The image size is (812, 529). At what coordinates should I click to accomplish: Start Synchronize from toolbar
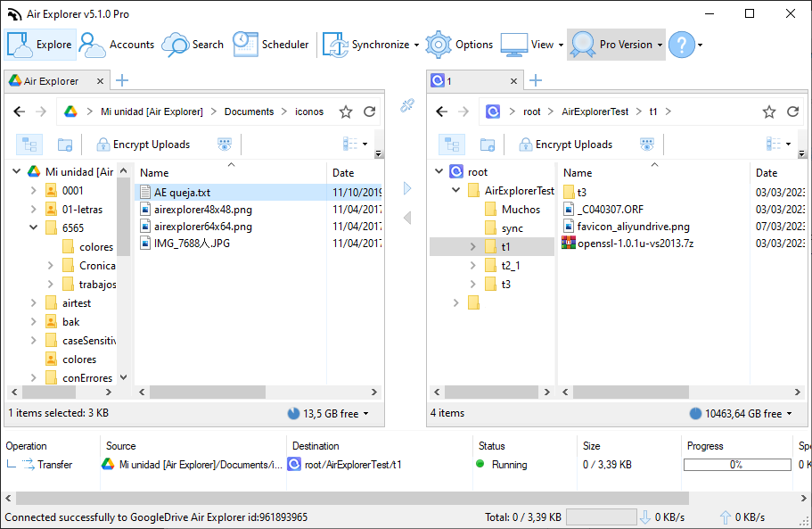[x=366, y=45]
